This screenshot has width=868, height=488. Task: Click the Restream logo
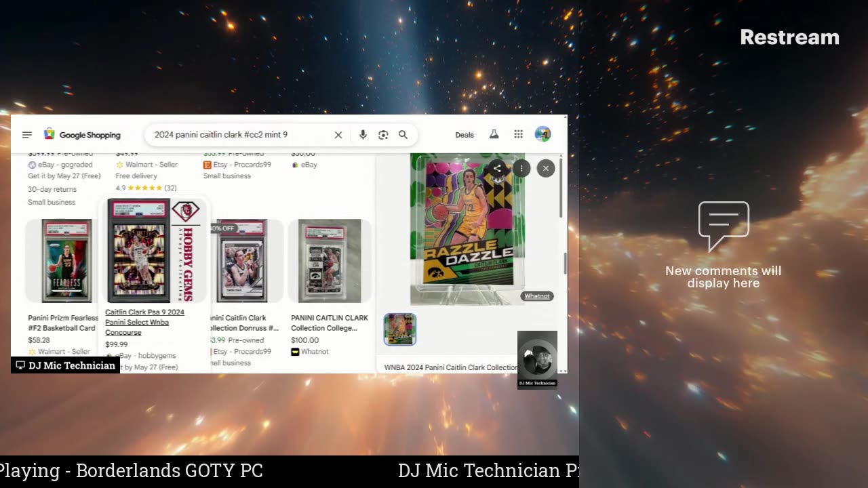[x=789, y=37]
